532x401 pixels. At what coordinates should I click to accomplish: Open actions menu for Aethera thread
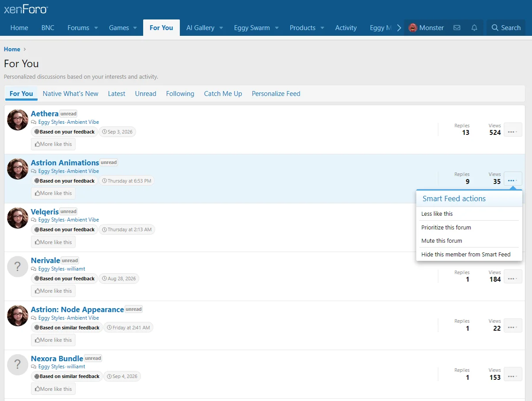click(513, 130)
